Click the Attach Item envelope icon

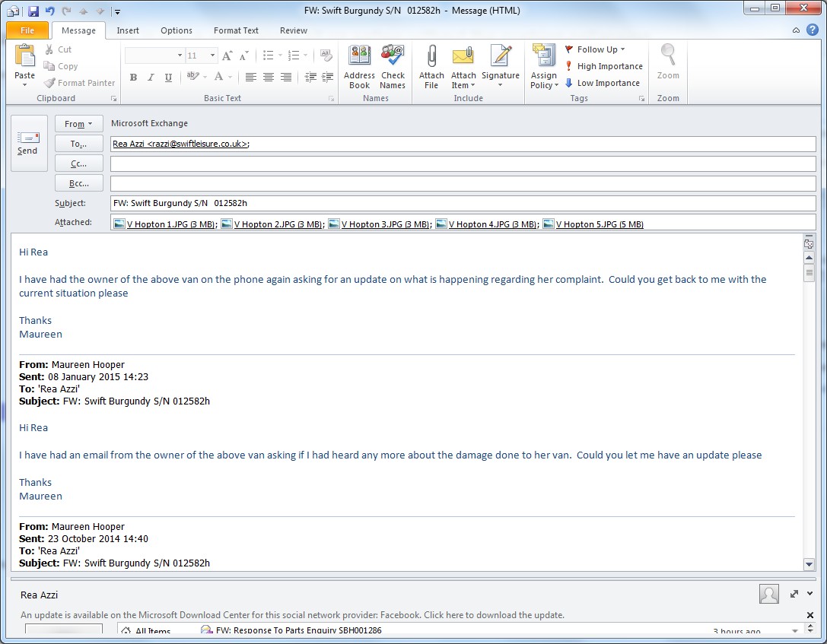tap(463, 56)
